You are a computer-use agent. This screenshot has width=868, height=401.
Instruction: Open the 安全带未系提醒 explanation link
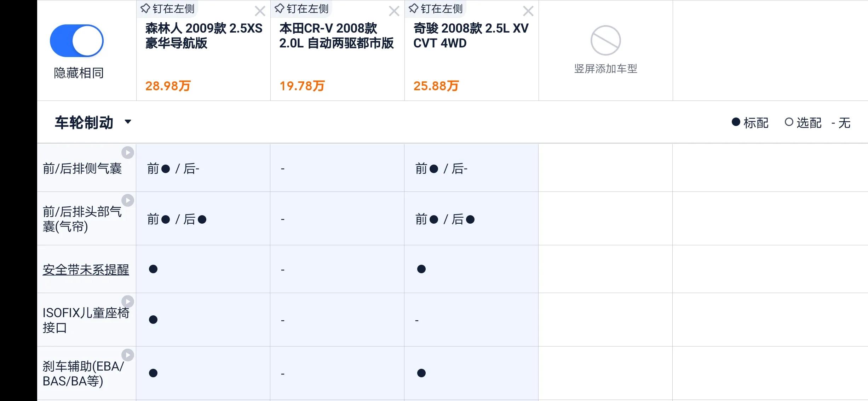pos(86,269)
